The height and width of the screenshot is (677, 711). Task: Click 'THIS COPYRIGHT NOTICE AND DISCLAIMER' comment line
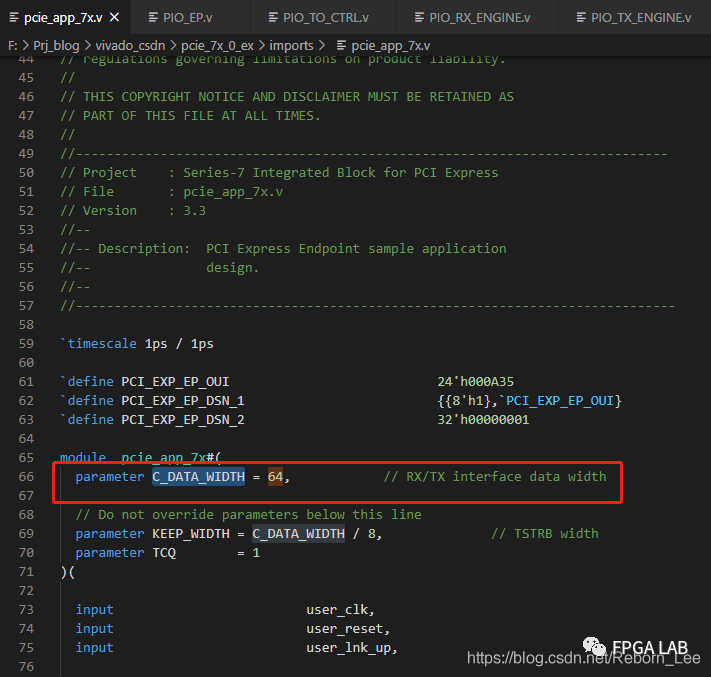point(287,97)
